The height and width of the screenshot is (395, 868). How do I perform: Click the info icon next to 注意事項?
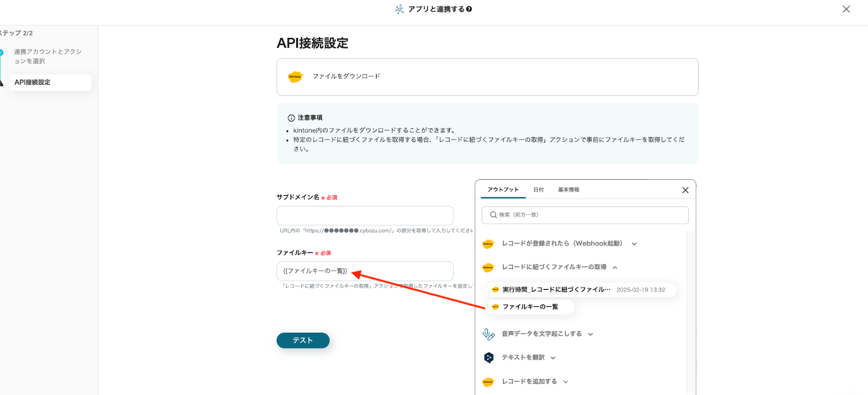291,118
